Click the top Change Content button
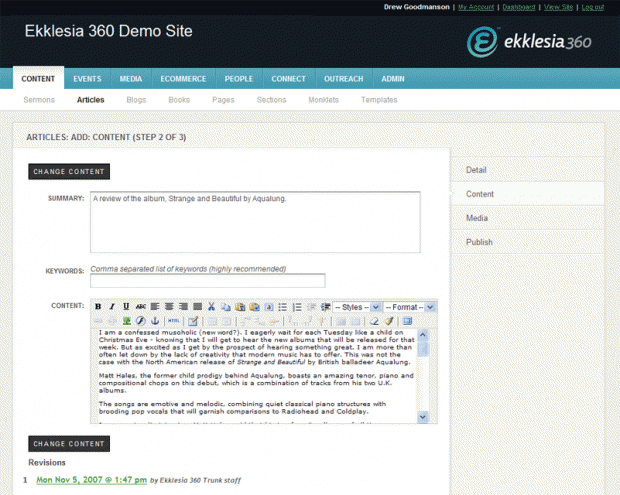The height and width of the screenshot is (495, 620). pyautogui.click(x=69, y=172)
